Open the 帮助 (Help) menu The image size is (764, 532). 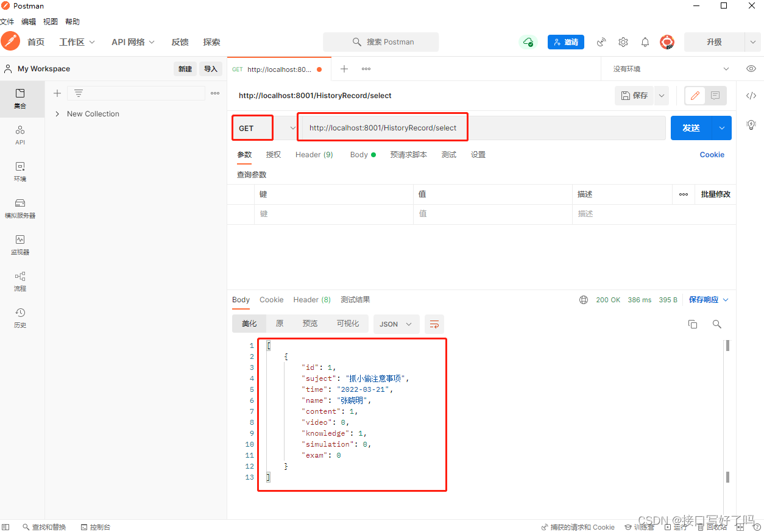click(x=73, y=22)
